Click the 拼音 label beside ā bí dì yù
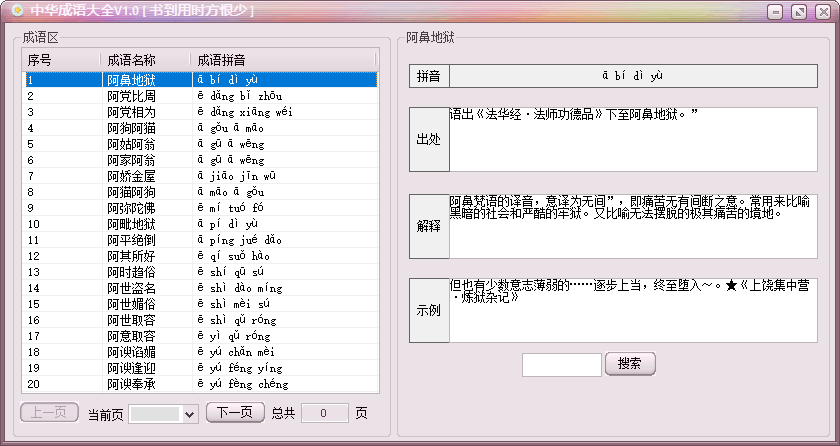Viewport: 840px width, 446px height. coord(429,76)
